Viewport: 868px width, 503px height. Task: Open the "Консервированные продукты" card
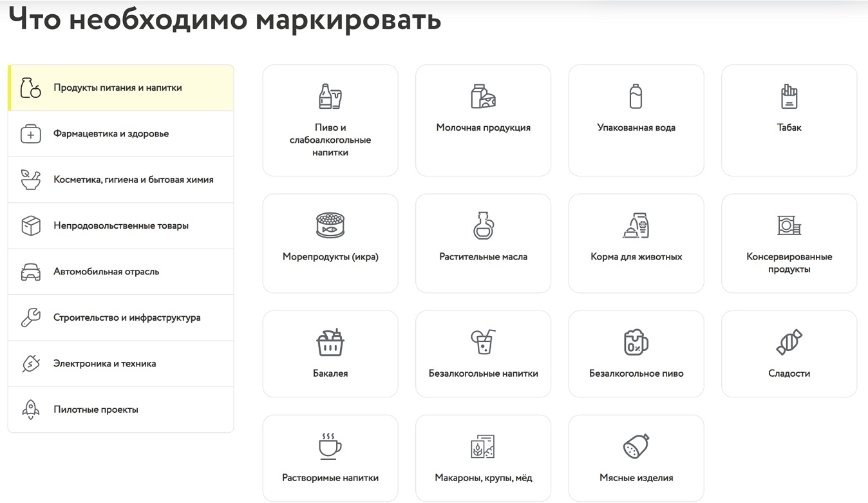pos(789,243)
